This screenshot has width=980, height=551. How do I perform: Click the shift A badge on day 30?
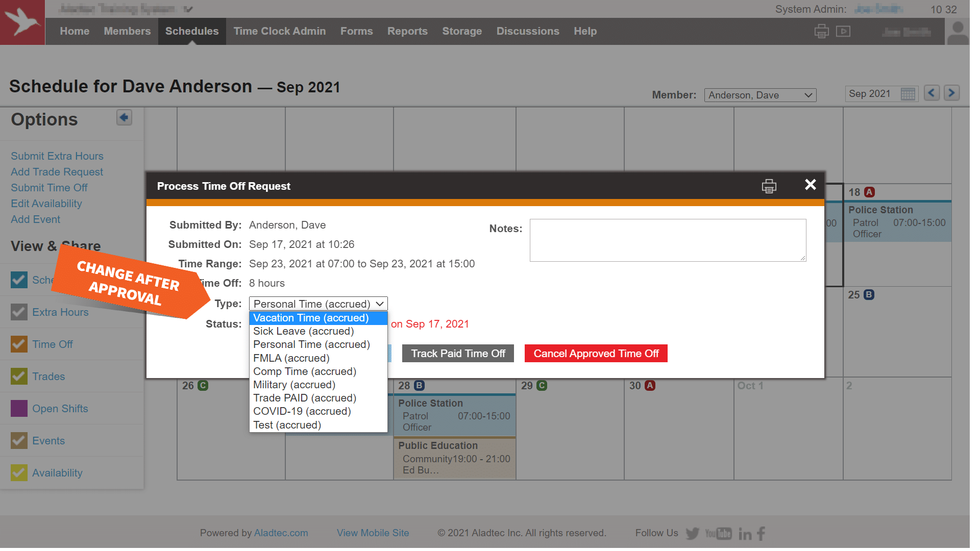pos(650,386)
